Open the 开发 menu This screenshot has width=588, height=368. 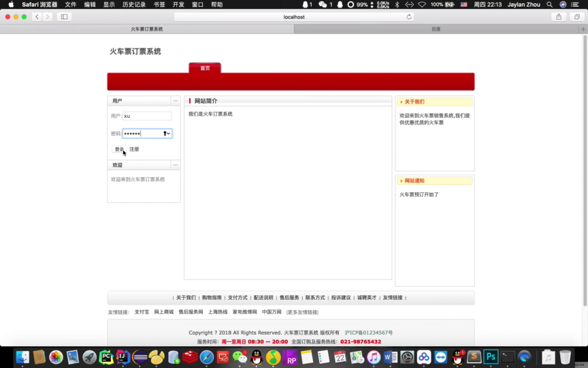[x=178, y=5]
